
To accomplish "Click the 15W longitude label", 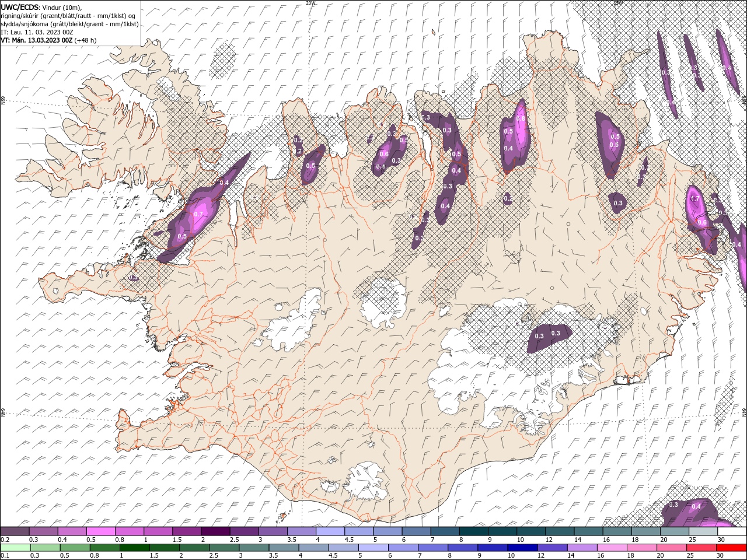I will coord(618,3).
